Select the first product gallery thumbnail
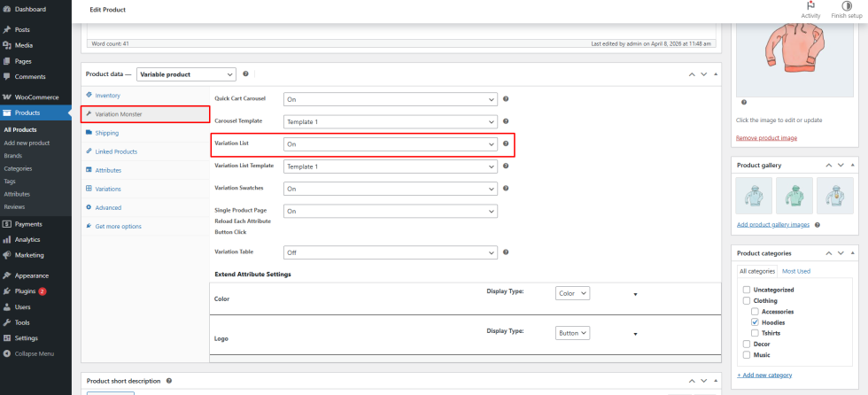Image resolution: width=868 pixels, height=395 pixels. pyautogui.click(x=755, y=196)
